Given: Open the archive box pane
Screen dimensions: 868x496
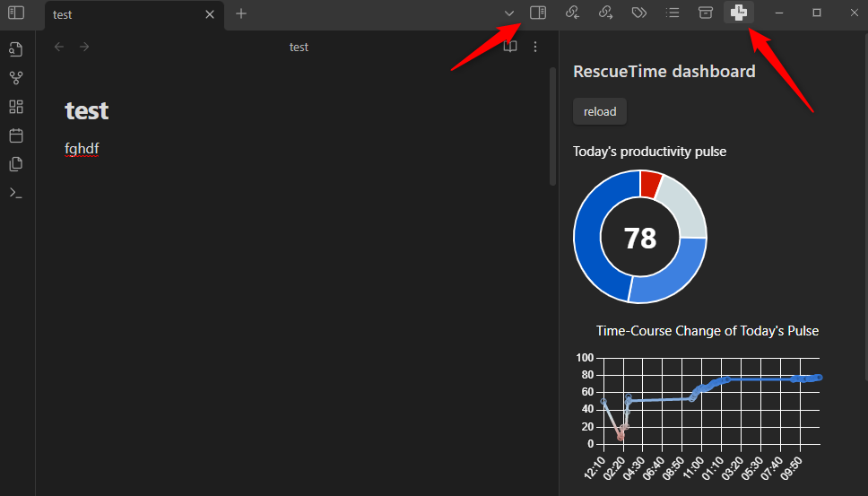Looking at the screenshot, I should click(705, 13).
